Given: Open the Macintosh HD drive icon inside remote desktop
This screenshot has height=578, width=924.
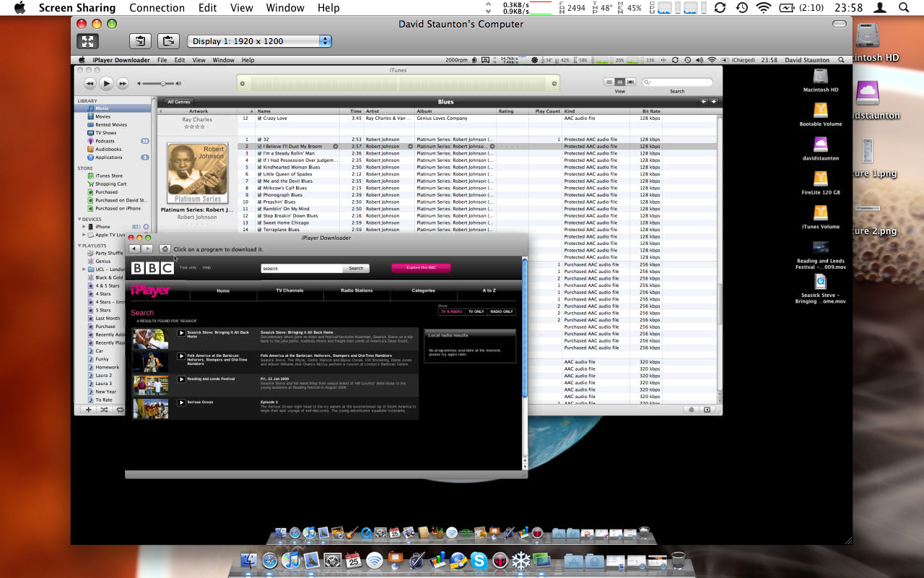Looking at the screenshot, I should point(821,77).
